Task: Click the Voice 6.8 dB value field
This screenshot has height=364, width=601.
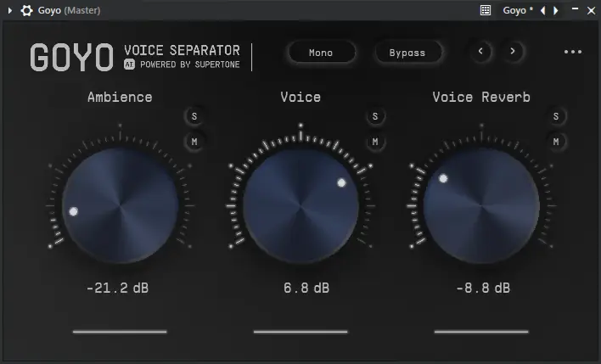Action: (x=300, y=288)
